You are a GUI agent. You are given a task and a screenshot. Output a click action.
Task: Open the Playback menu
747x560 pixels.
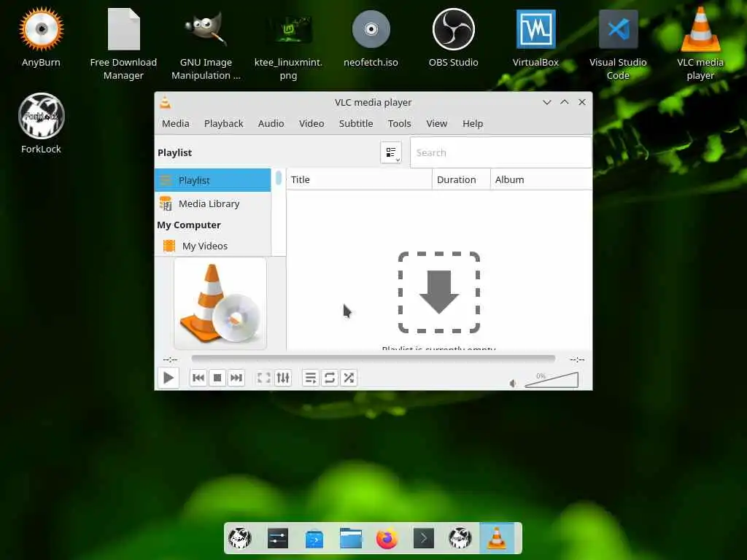[x=223, y=123]
